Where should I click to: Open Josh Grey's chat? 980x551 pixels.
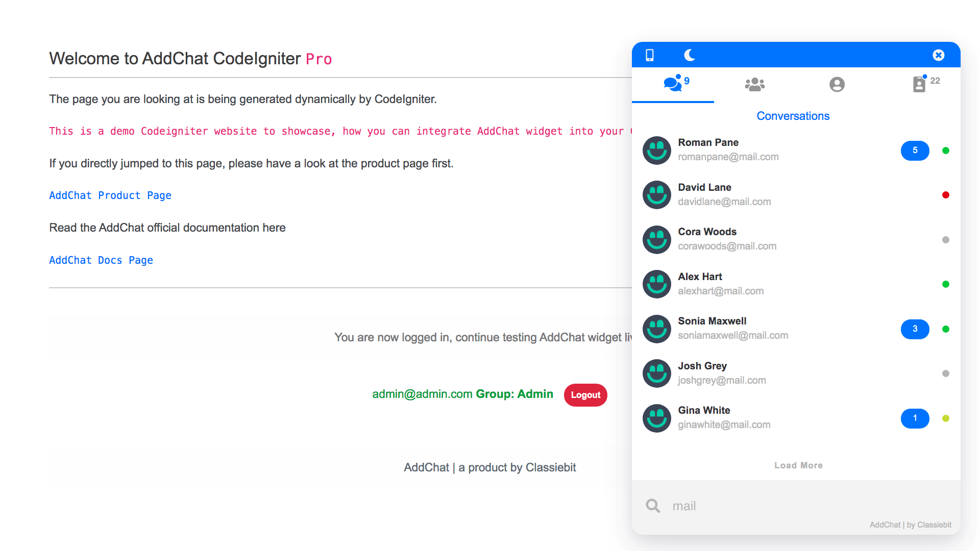[721, 373]
